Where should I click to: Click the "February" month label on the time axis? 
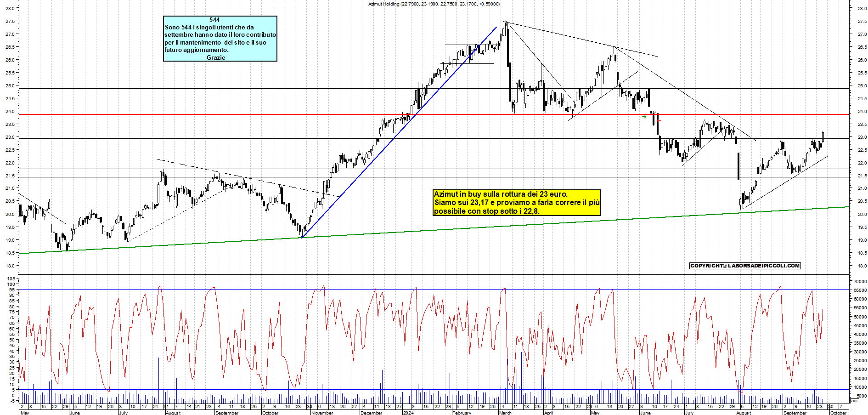coord(462,413)
